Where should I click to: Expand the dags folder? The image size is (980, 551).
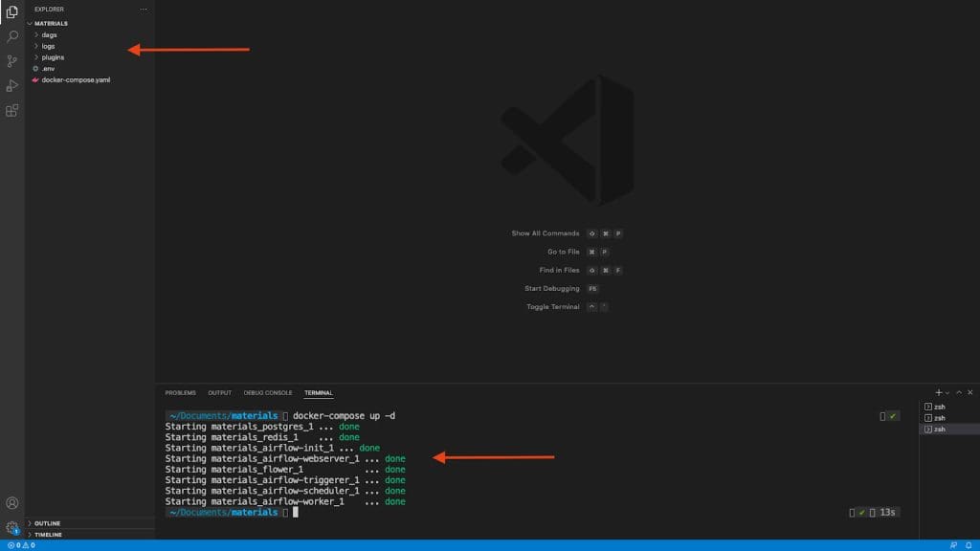[50, 34]
